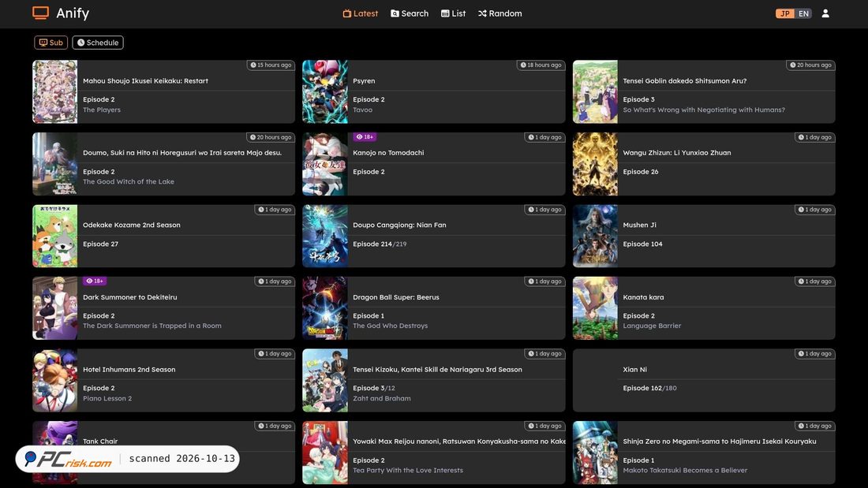Switch title language to EN
This screenshot has width=868, height=488.
(x=803, y=13)
